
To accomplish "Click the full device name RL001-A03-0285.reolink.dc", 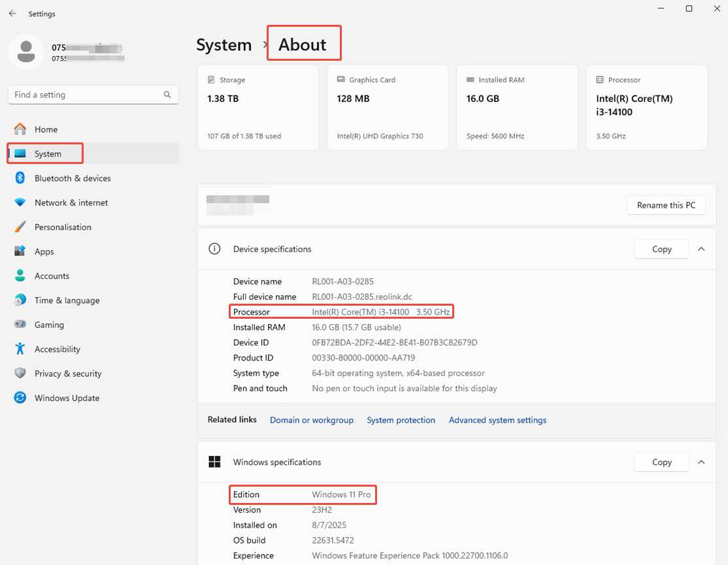I will point(361,297).
